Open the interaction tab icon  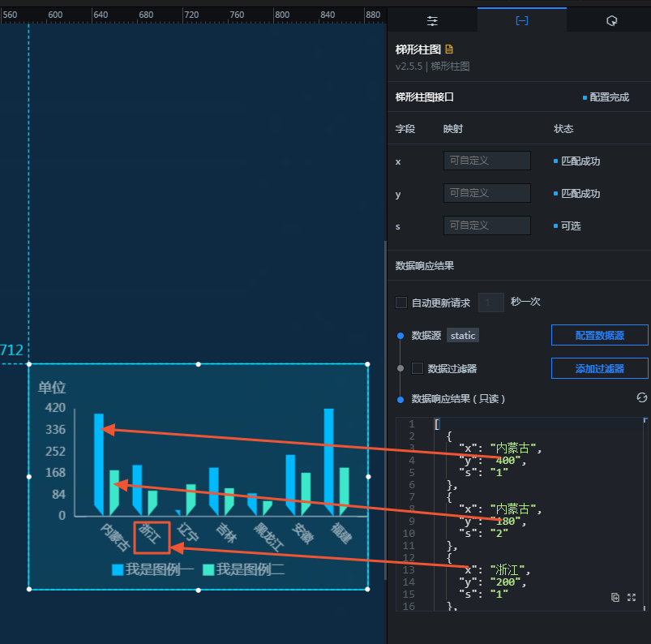click(611, 21)
